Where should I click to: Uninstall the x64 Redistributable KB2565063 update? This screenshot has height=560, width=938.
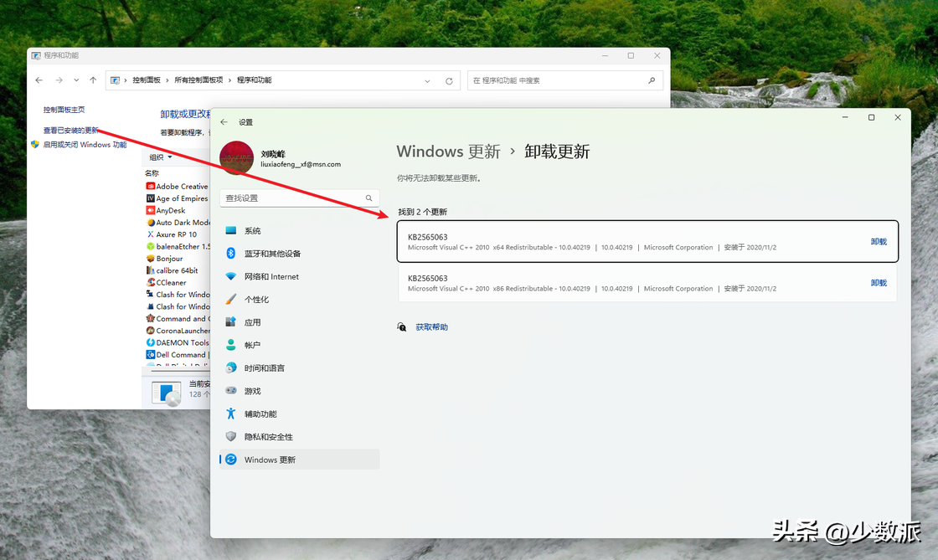[878, 242]
